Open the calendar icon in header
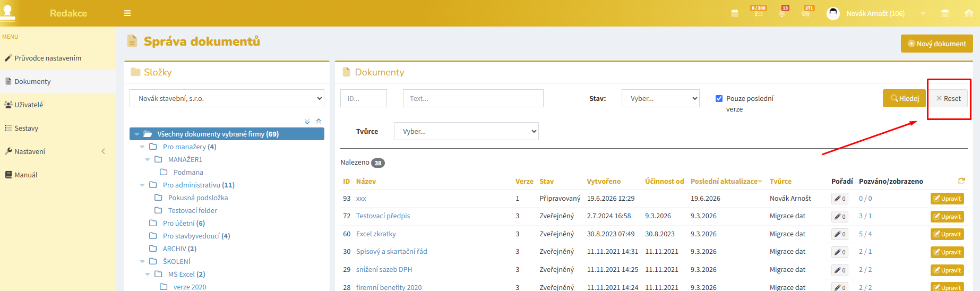This screenshot has width=980, height=291. coord(735,13)
